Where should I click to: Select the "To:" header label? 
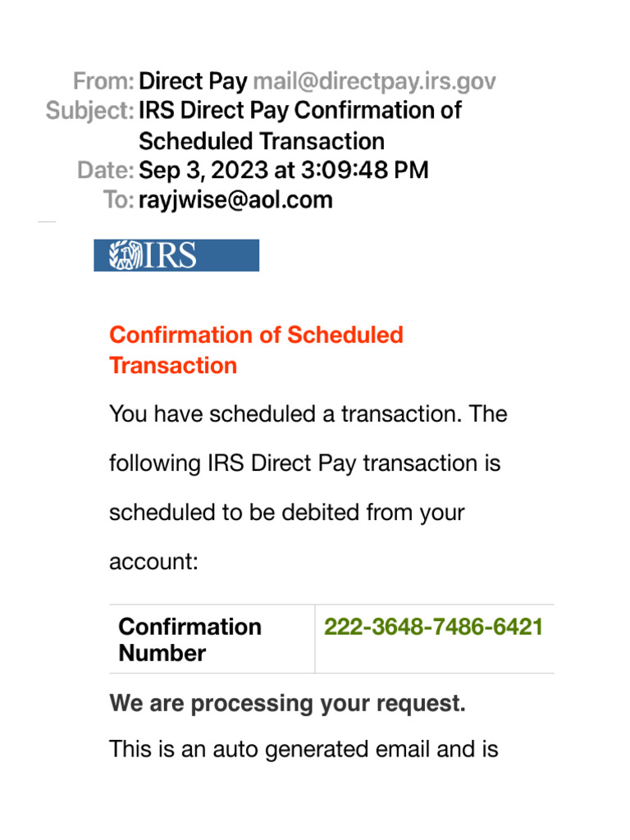click(119, 199)
